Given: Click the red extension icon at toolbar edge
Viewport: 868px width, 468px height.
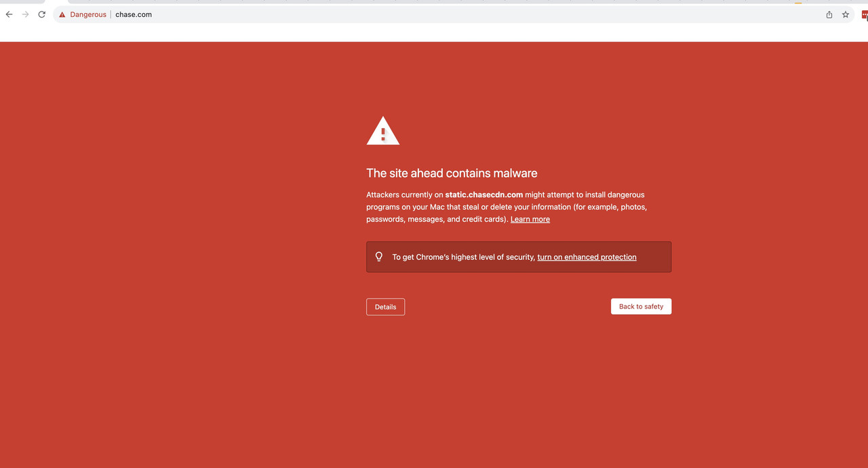Looking at the screenshot, I should point(865,14).
